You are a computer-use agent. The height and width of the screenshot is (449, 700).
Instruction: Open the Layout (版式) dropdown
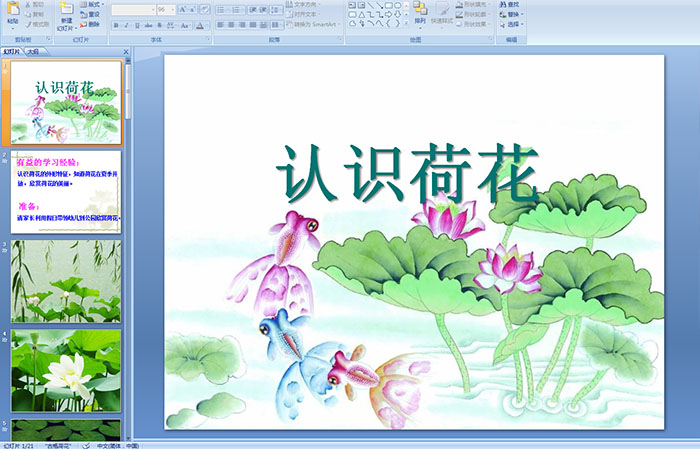coord(93,5)
